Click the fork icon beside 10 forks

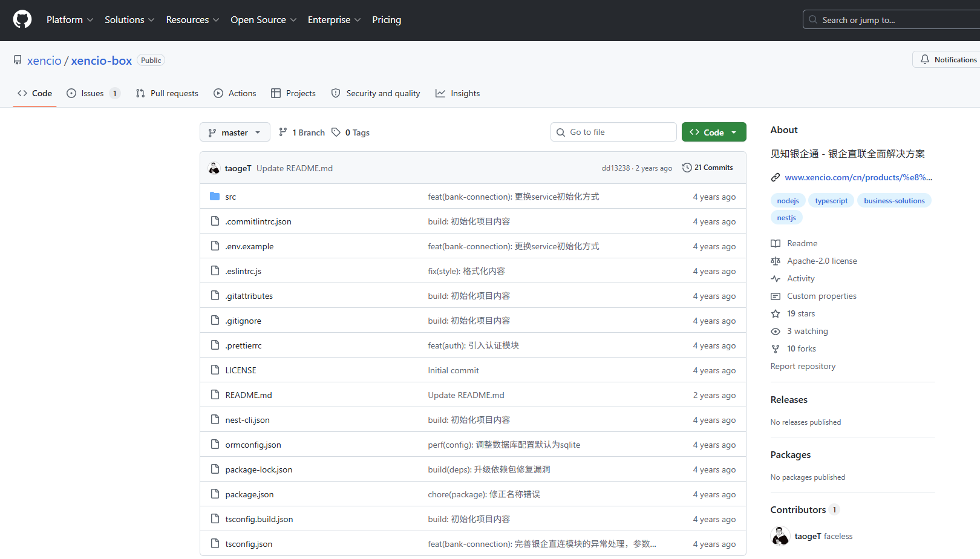coord(776,348)
